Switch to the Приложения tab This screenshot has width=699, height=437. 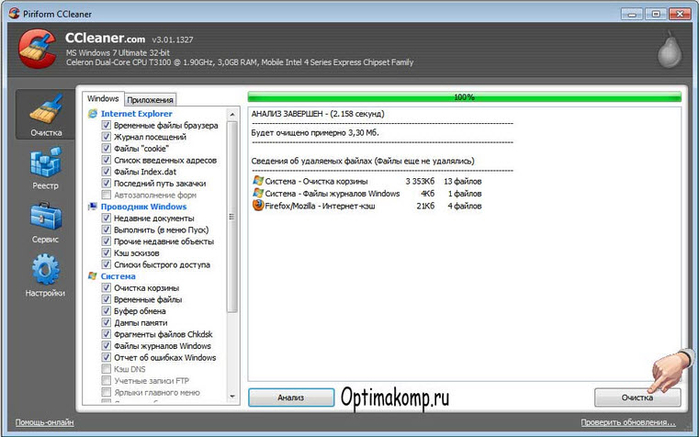pos(150,100)
